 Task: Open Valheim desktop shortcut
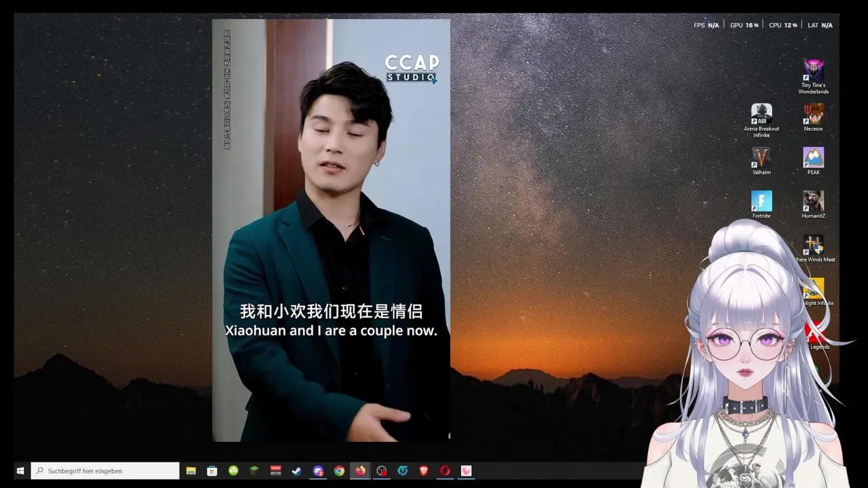click(762, 161)
